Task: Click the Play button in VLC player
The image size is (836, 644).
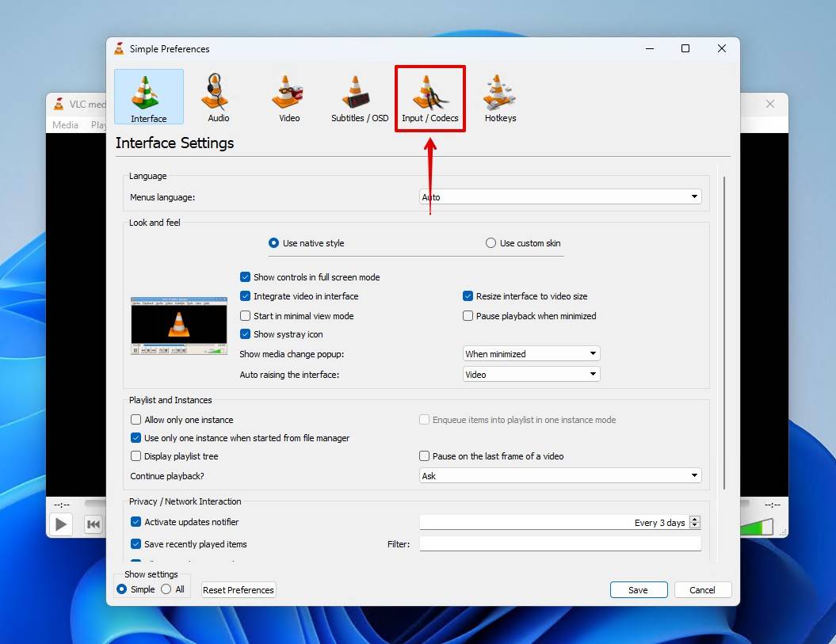Action: pos(61,524)
